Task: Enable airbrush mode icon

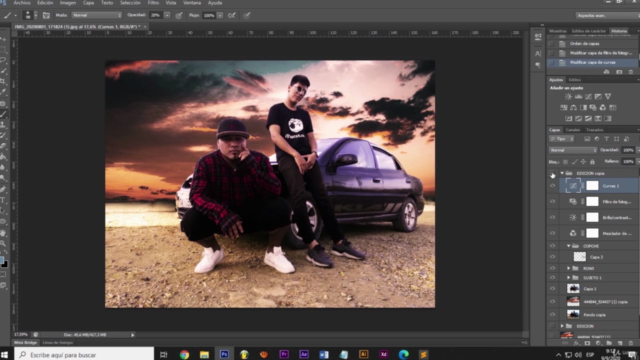Action: click(232, 16)
